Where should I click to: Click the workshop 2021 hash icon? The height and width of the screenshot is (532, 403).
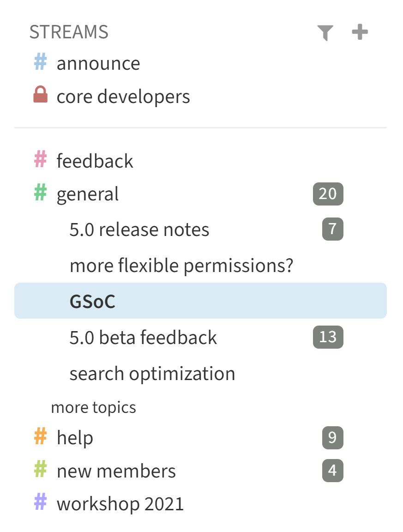coord(41,502)
